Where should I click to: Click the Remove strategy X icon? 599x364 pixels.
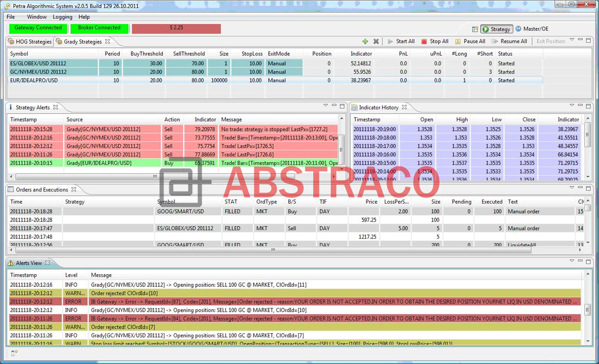[x=376, y=41]
